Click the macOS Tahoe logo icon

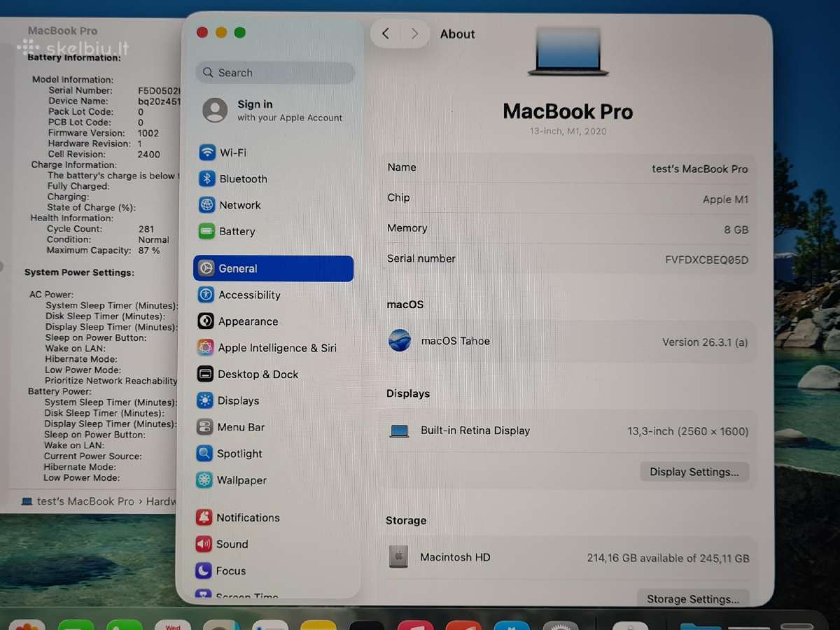(400, 341)
